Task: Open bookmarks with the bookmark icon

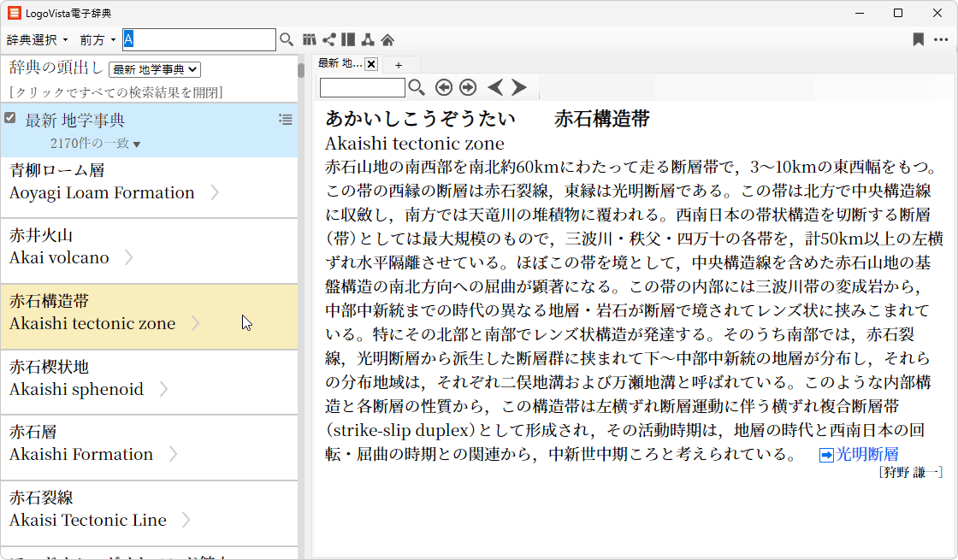Action: 918,39
